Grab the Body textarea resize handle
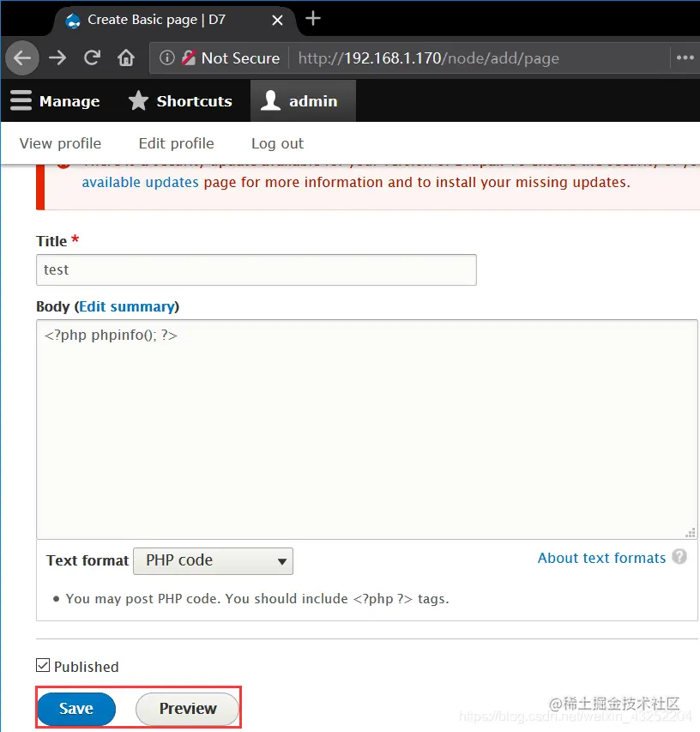 coord(691,533)
